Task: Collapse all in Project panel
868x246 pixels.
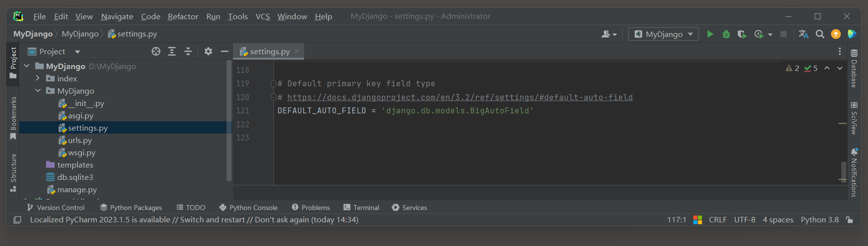Action: (x=188, y=51)
